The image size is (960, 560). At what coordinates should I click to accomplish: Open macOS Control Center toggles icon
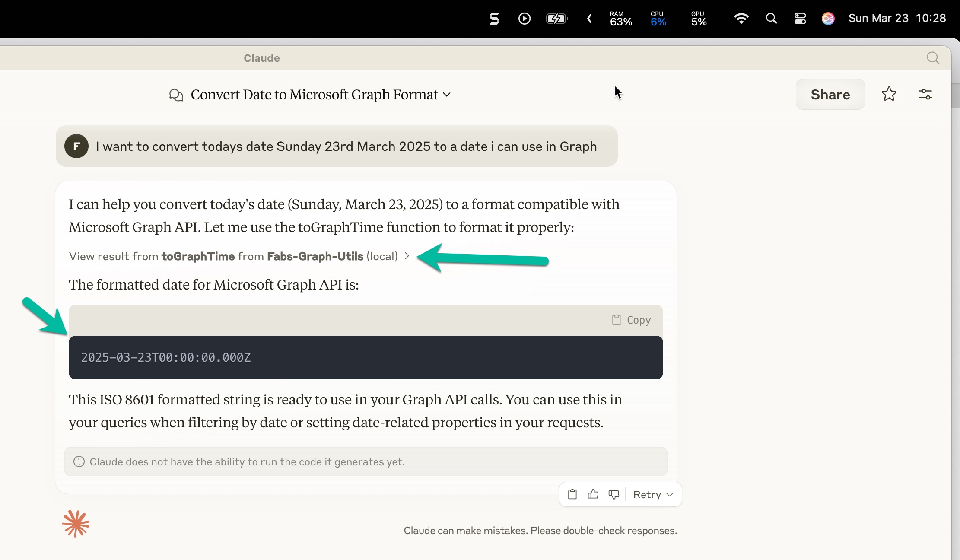pyautogui.click(x=800, y=19)
